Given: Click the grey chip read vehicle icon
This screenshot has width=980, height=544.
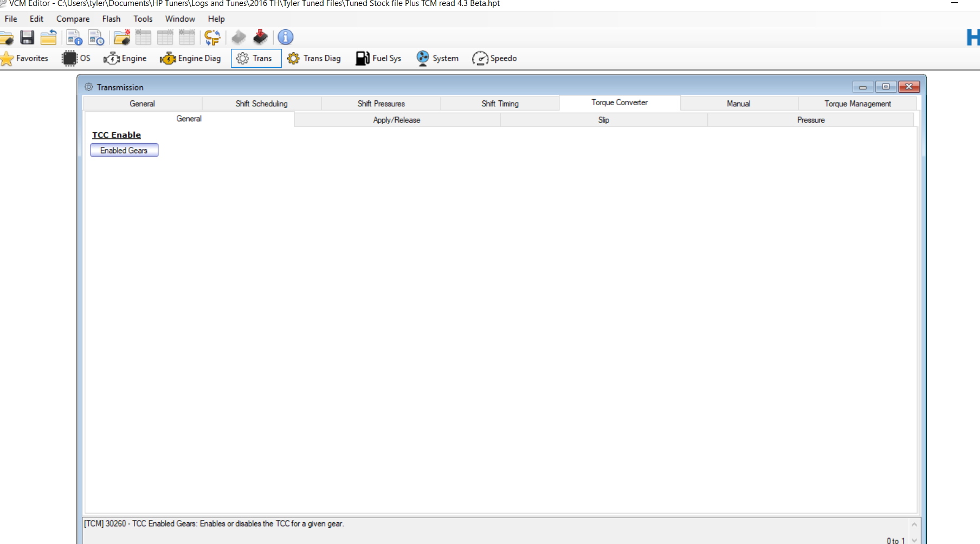Looking at the screenshot, I should tap(238, 37).
